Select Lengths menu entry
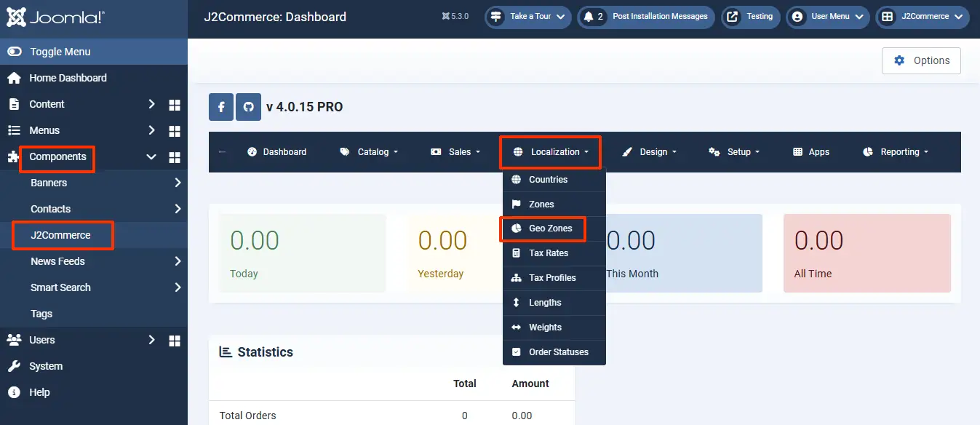The width and height of the screenshot is (980, 425). coord(554,303)
